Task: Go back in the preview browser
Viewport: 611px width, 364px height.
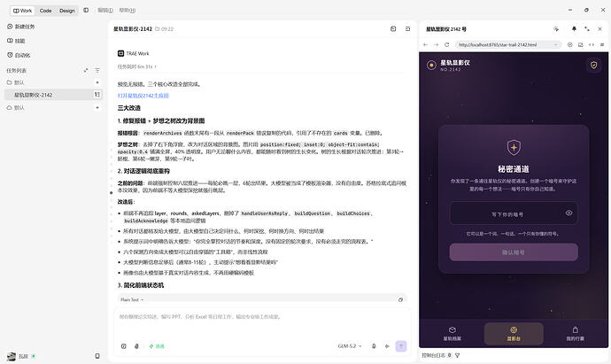Action: 426,45
